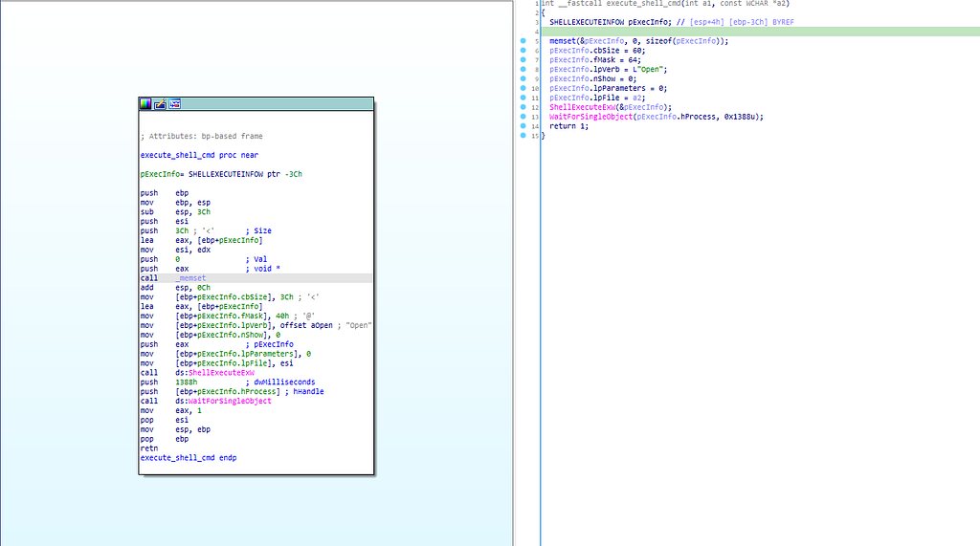Select the 'mov ebp, esp' instruction

point(175,203)
